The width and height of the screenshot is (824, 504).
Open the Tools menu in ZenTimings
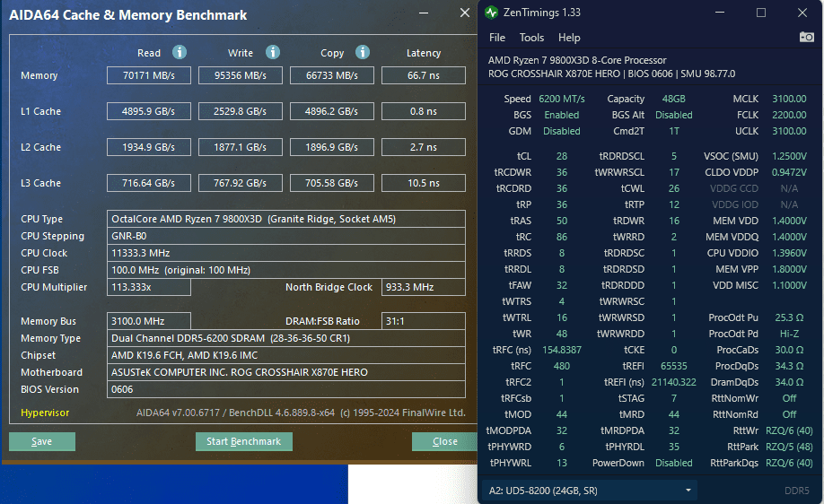click(531, 38)
